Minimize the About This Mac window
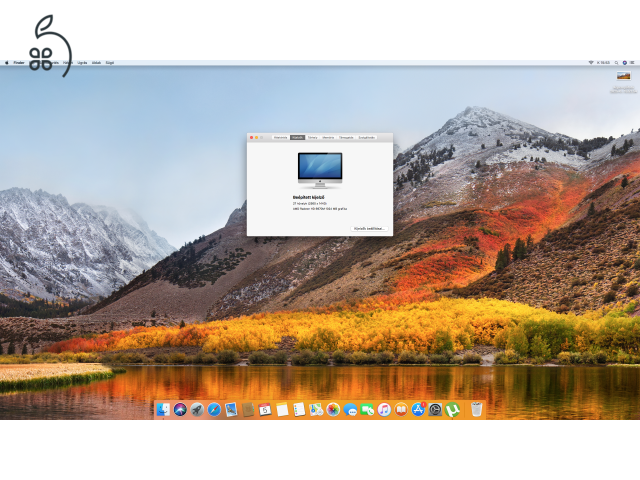Screen dimensions: 640x480 [x=256, y=138]
